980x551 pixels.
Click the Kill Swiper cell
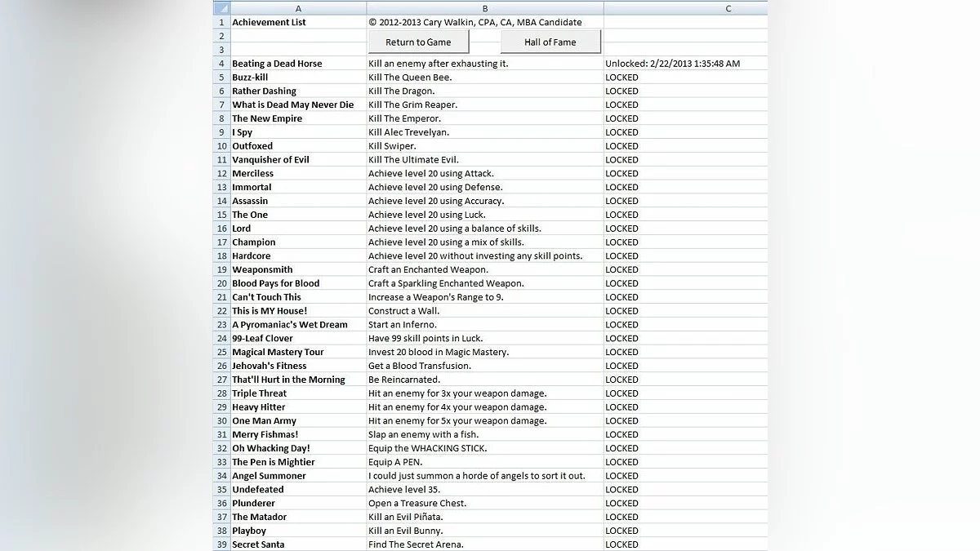485,146
